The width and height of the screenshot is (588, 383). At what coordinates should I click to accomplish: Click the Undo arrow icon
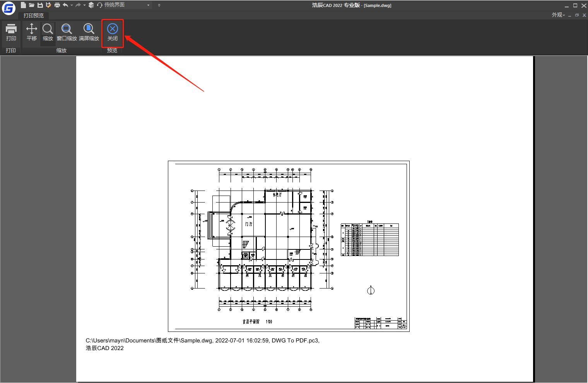[65, 5]
